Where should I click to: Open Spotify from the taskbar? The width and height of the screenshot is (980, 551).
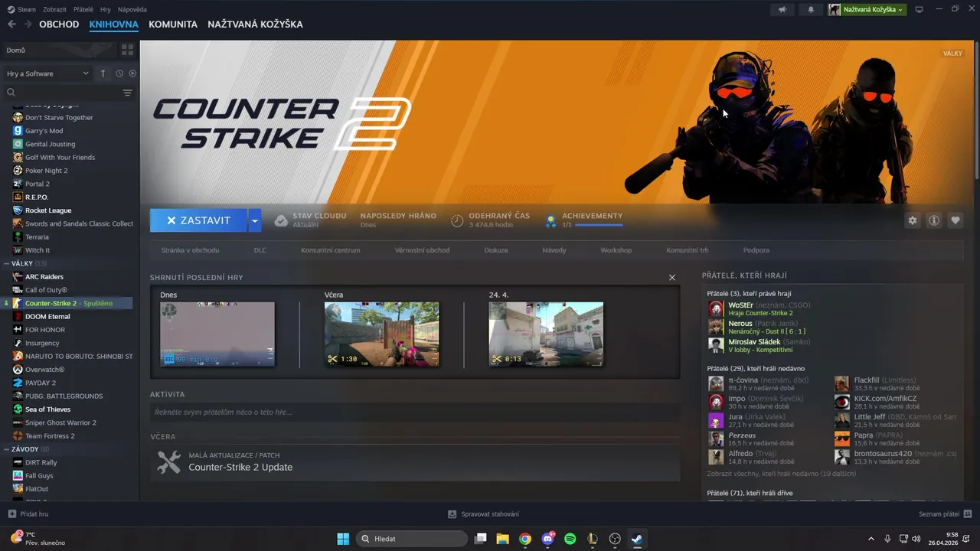point(570,539)
